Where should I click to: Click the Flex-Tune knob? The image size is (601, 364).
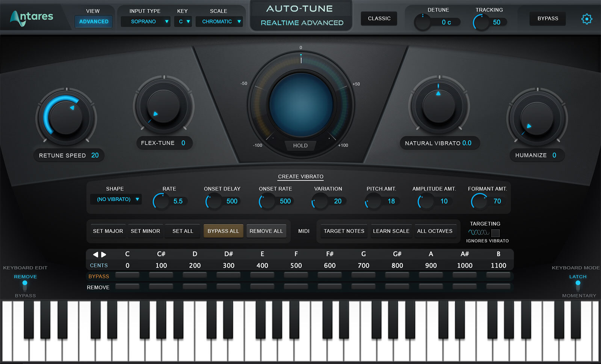coord(163,107)
